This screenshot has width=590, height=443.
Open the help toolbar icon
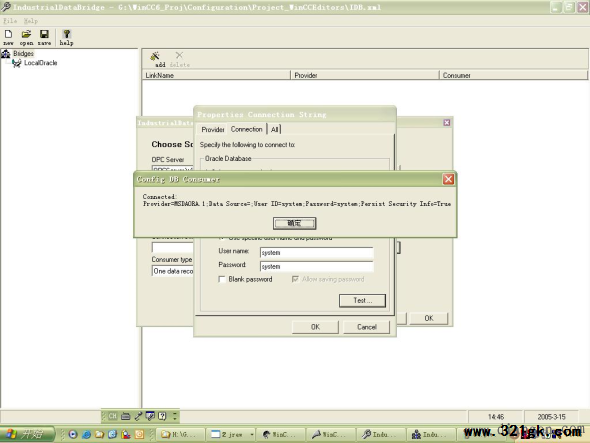coord(66,38)
